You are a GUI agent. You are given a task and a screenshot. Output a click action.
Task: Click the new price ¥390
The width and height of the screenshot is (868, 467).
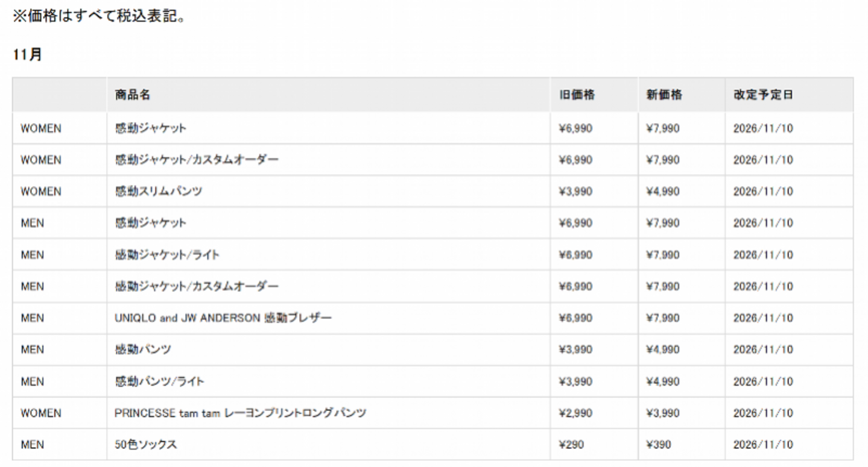(658, 445)
